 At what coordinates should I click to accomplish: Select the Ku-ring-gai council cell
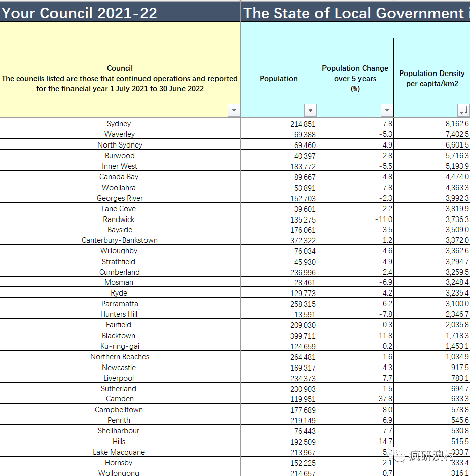pyautogui.click(x=120, y=346)
